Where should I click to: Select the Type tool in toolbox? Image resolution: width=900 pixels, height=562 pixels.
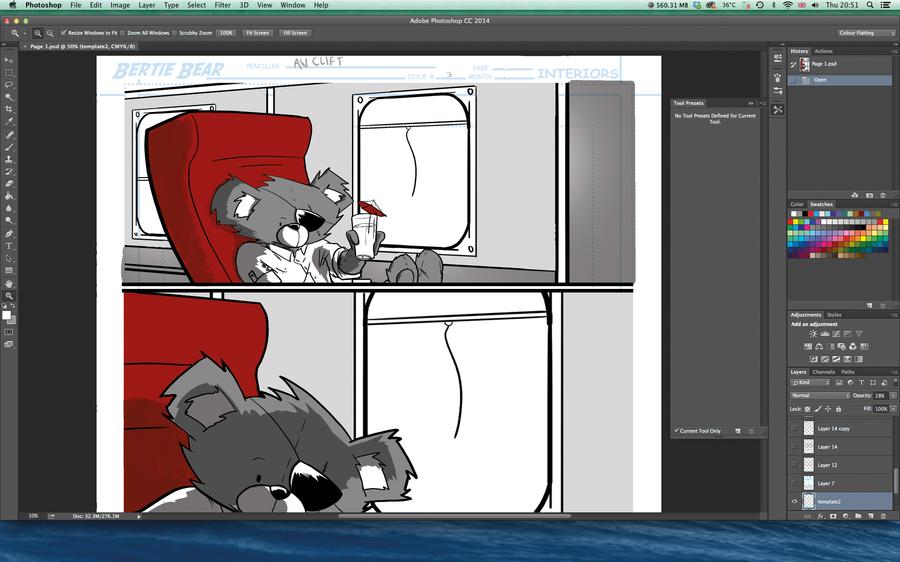click(9, 246)
